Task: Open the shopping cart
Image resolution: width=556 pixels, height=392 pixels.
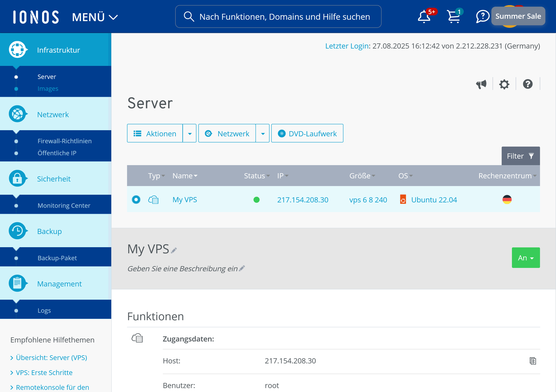Action: 454,17
